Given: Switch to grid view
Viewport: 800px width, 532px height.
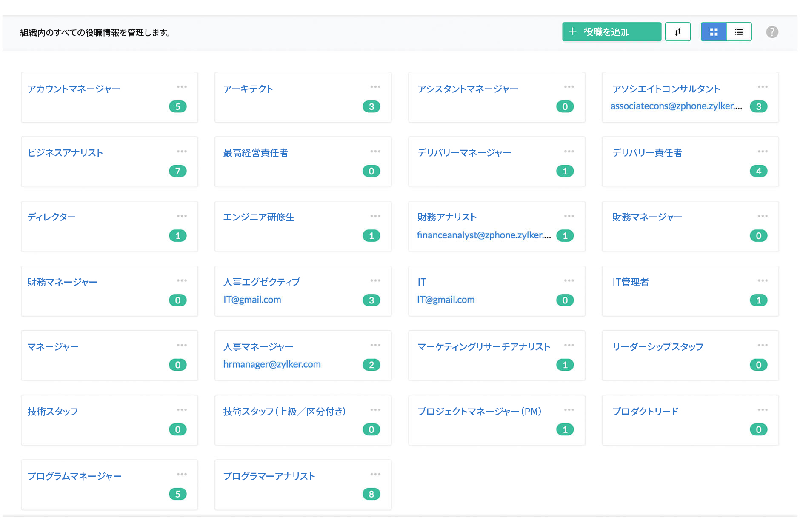Looking at the screenshot, I should click(x=713, y=31).
